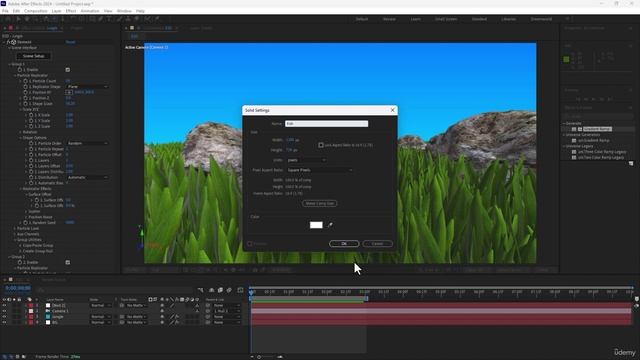This screenshot has width=640, height=360.
Task: Select the Rectangle shape tool
Action: pos(92,19)
